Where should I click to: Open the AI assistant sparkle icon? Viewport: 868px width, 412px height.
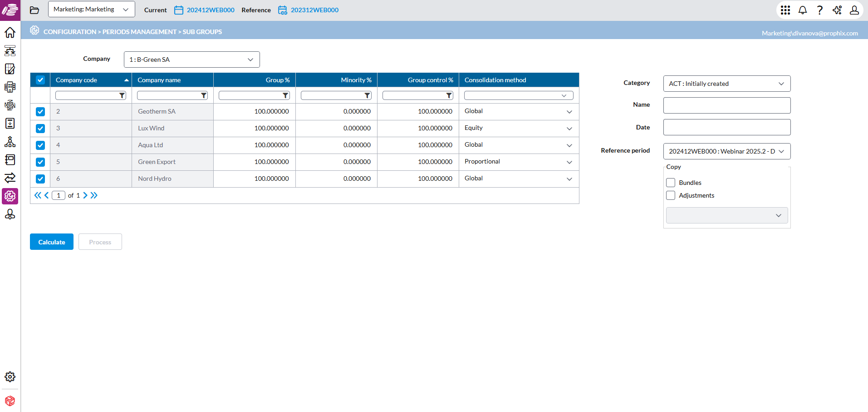(x=837, y=10)
